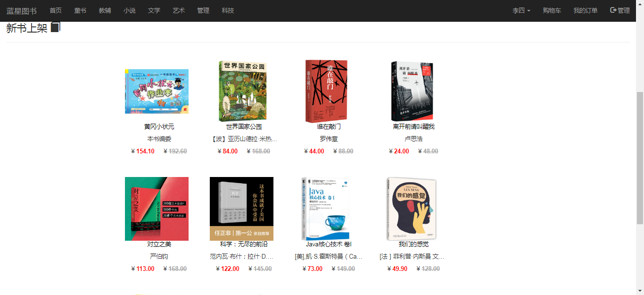Click the sign-out icon next to 管理

[613, 10]
